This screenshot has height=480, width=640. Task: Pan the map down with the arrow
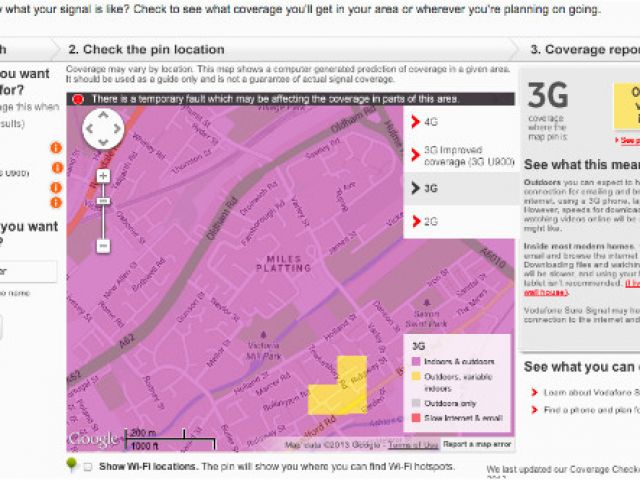pyautogui.click(x=103, y=142)
